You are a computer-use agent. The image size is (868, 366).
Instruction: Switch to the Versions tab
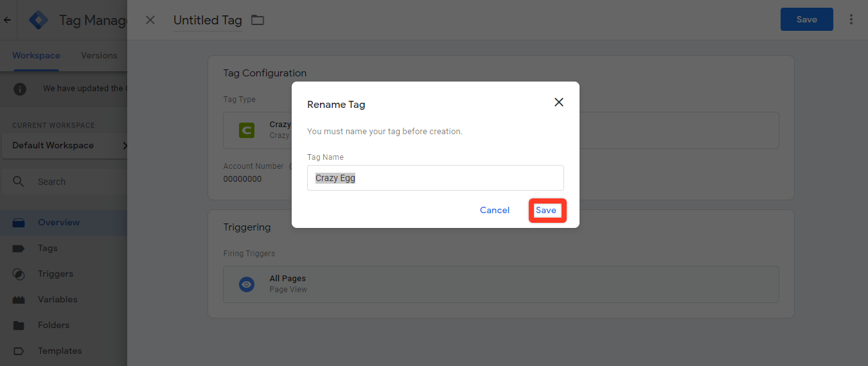pyautogui.click(x=99, y=55)
